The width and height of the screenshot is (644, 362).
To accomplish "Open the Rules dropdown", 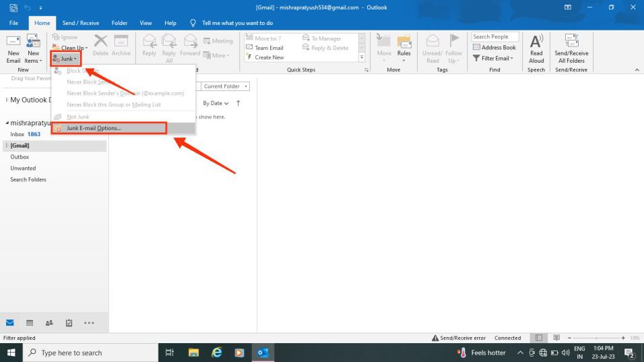I will [x=404, y=49].
